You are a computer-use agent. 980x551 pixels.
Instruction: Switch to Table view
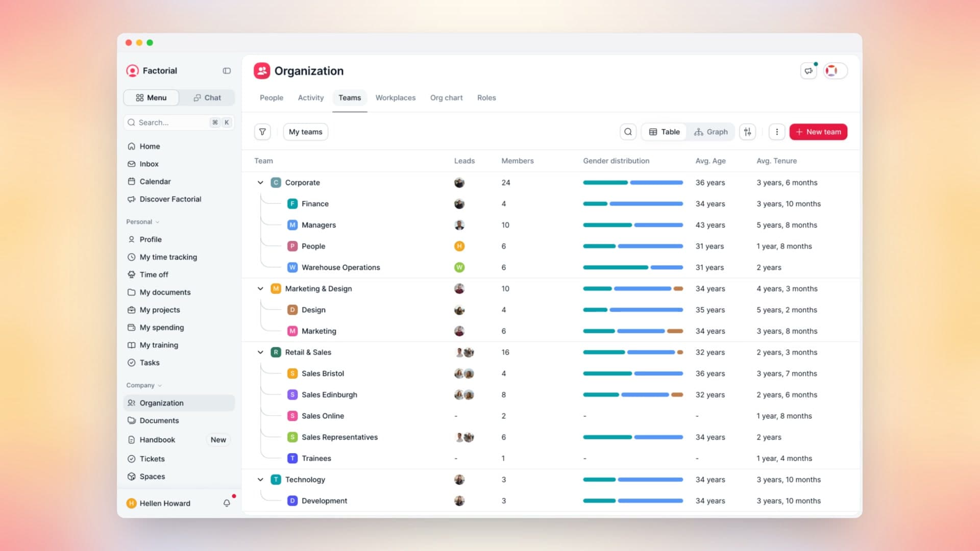coord(664,132)
